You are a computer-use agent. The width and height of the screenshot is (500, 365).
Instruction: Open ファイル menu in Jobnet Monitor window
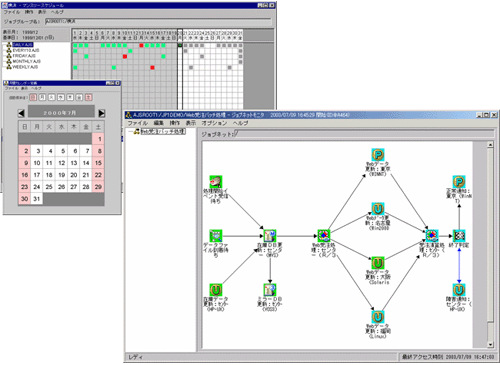(138, 123)
